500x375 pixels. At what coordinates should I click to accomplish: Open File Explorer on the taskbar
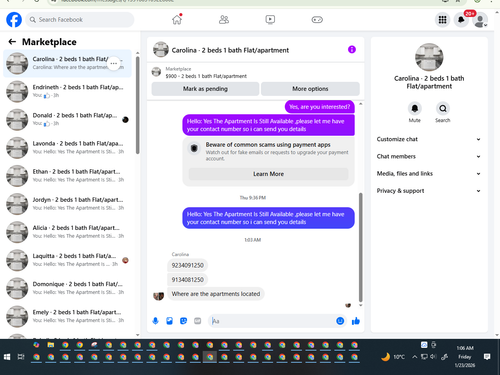[x=51, y=345]
